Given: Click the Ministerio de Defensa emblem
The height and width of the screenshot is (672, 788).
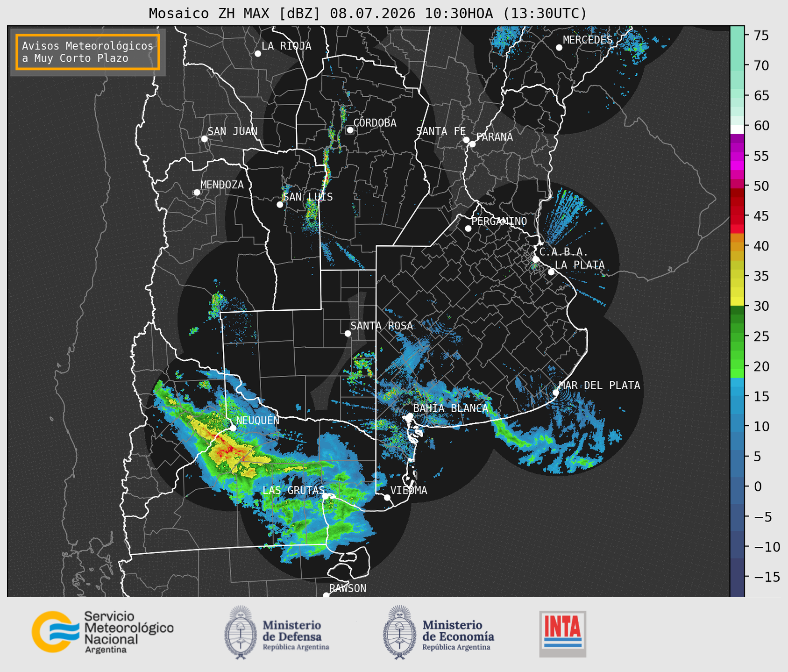Looking at the screenshot, I should click(241, 632).
